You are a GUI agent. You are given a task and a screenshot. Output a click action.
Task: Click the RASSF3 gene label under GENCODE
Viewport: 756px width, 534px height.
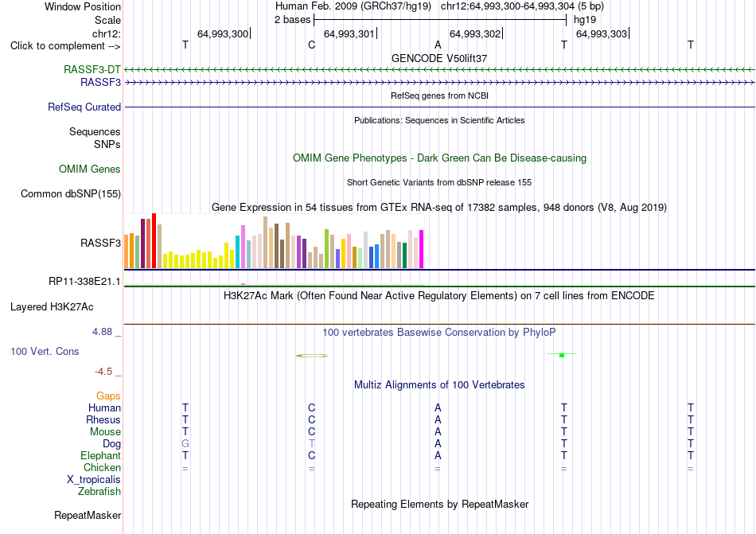100,83
